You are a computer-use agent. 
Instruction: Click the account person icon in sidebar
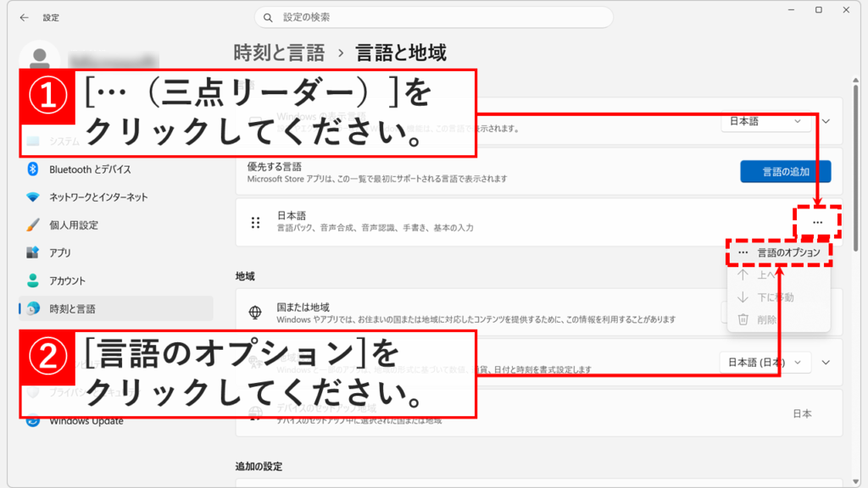pos(33,280)
